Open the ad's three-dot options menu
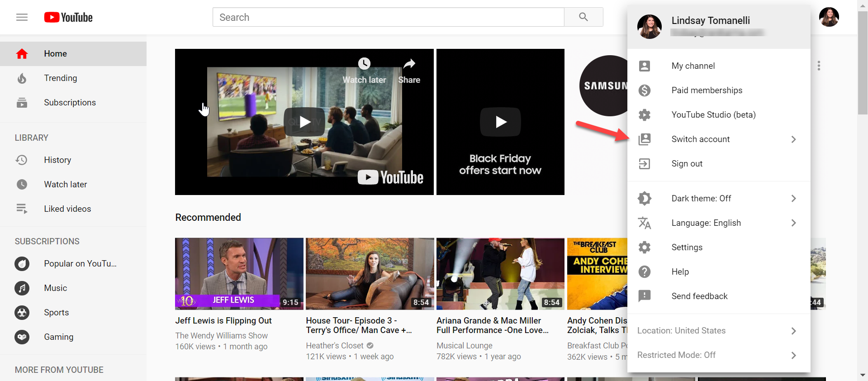868x381 pixels. point(819,66)
